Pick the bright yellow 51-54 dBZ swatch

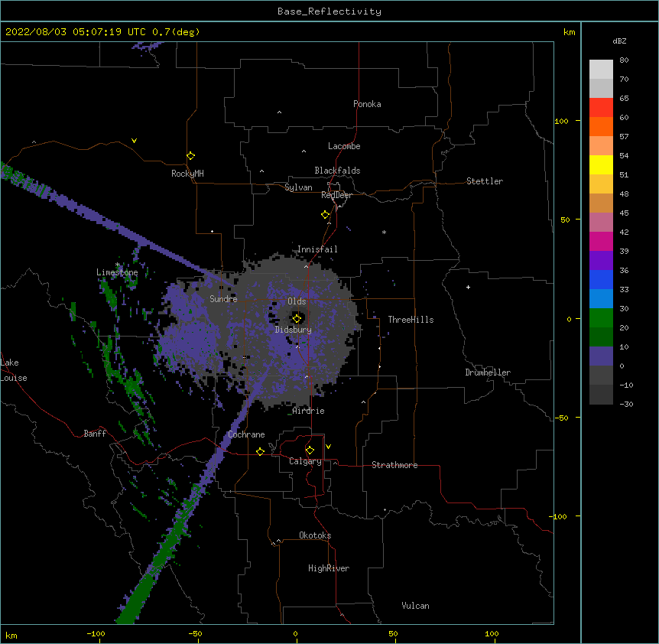click(601, 164)
